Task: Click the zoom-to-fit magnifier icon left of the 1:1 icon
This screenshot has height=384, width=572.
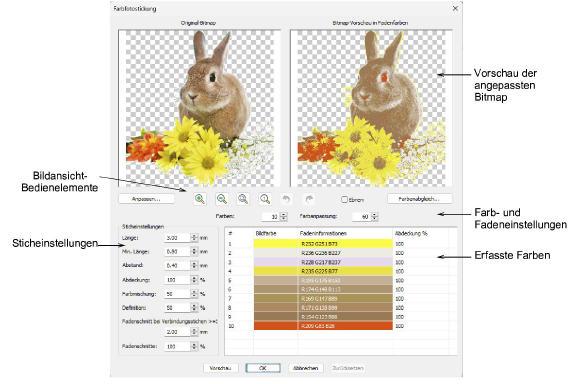Action: pyautogui.click(x=243, y=199)
